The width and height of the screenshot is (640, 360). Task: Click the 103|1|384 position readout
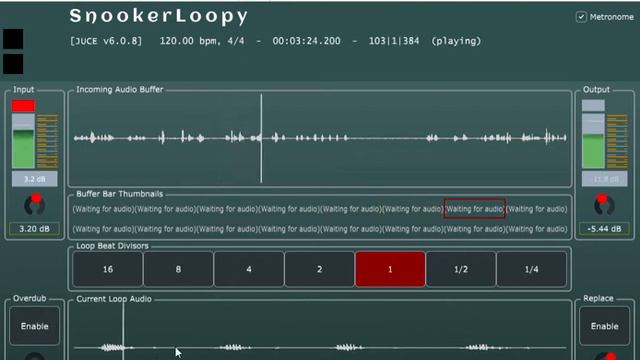pos(394,41)
